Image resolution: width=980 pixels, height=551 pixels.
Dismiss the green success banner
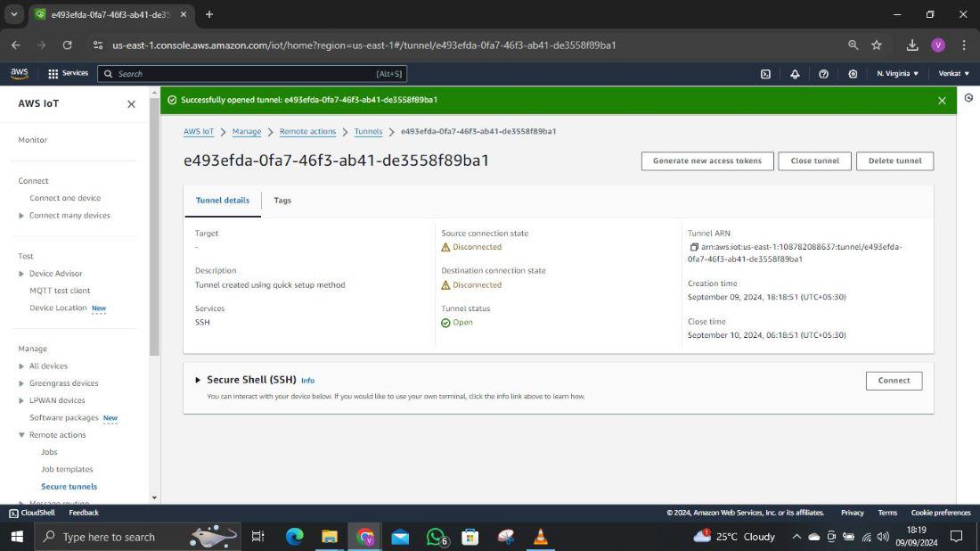point(942,100)
